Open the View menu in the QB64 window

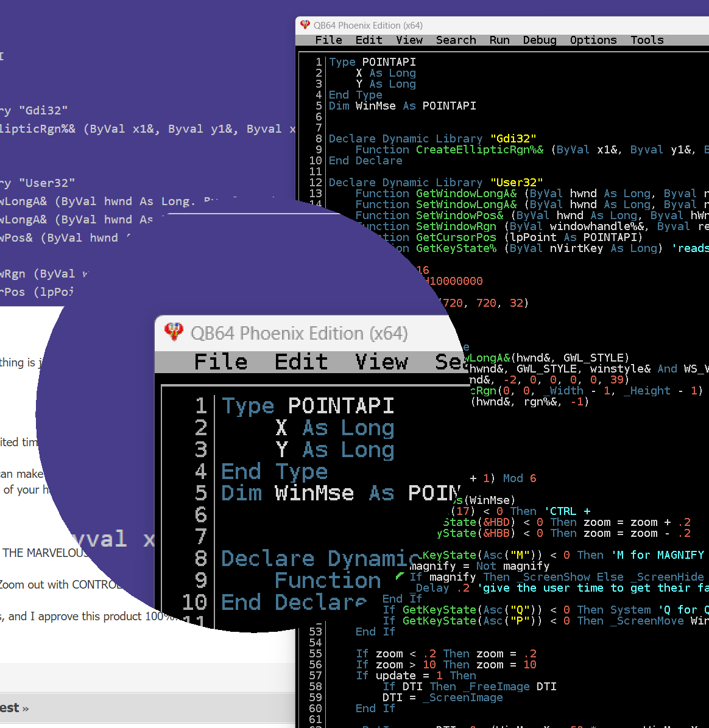pyautogui.click(x=409, y=40)
